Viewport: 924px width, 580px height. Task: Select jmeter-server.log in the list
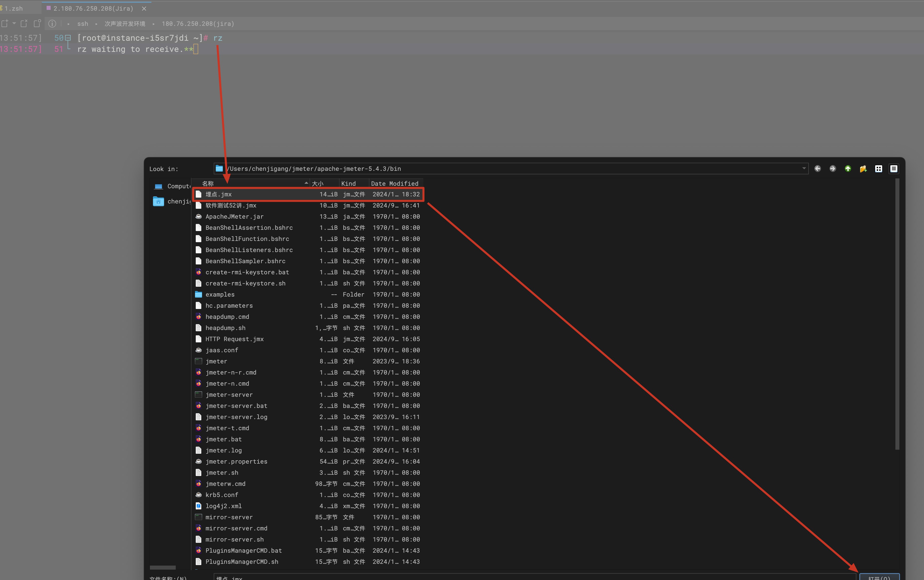tap(308, 417)
